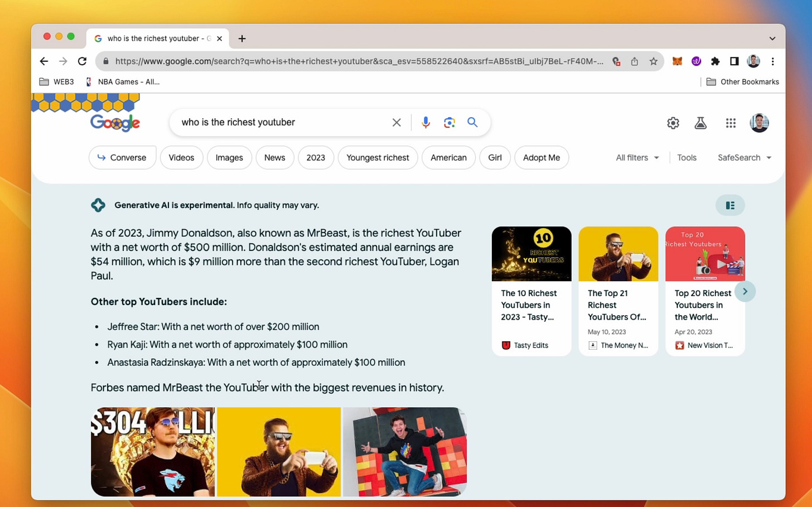Open search Tools
The image size is (812, 507).
(x=687, y=157)
